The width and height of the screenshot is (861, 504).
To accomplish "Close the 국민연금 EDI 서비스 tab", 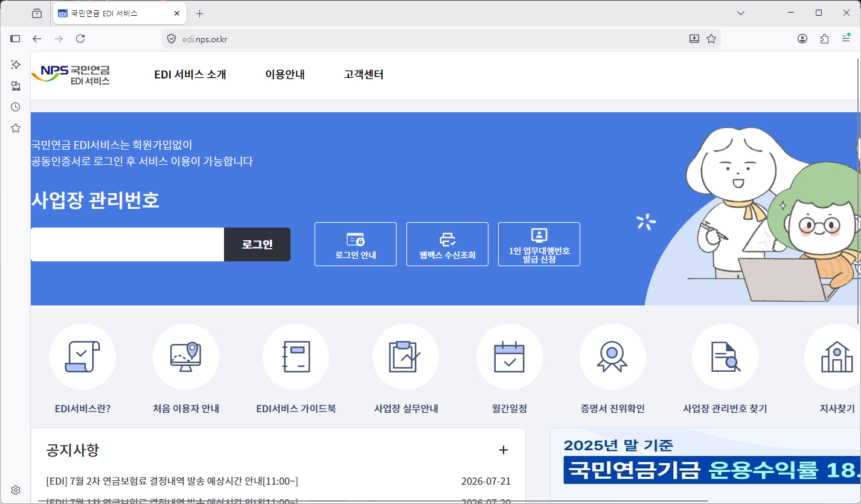I will pos(177,13).
